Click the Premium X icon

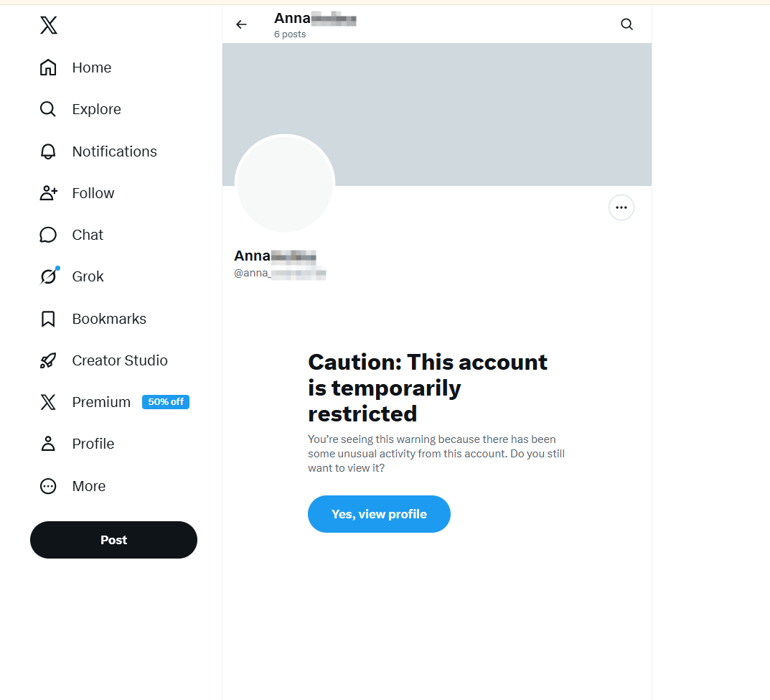(x=48, y=402)
